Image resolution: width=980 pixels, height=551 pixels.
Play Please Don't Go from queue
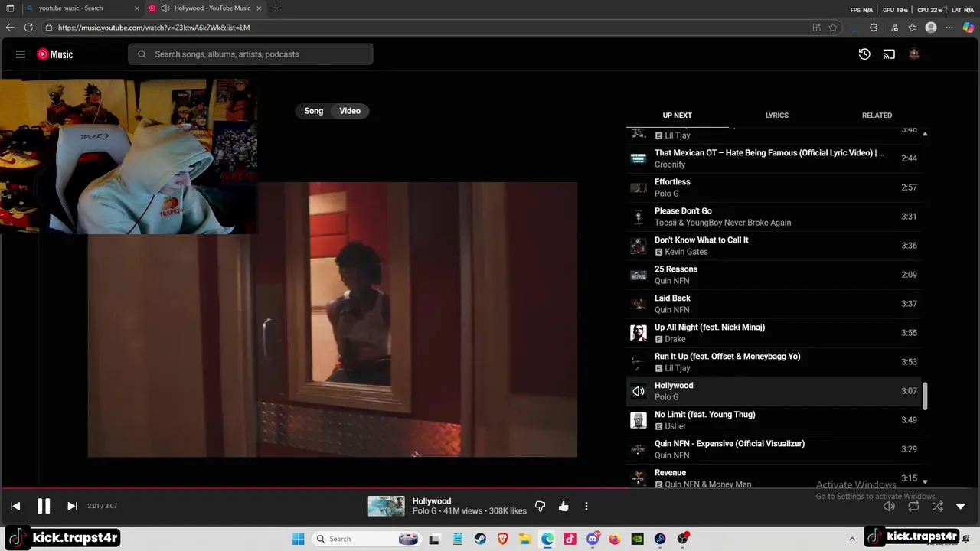pos(773,217)
